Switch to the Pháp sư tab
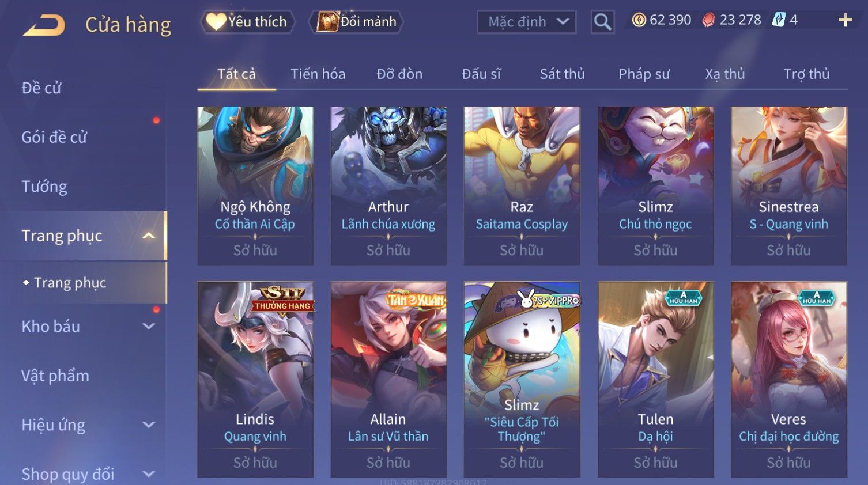Image resolution: width=868 pixels, height=485 pixels. tap(644, 74)
